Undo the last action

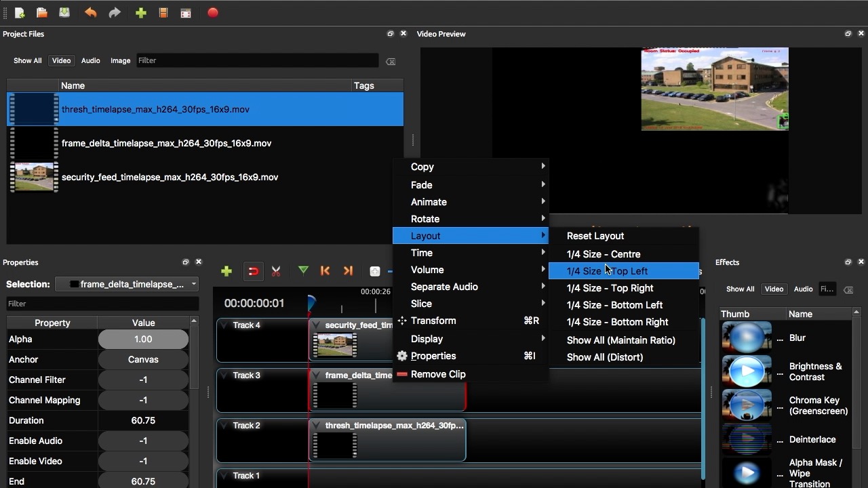click(x=90, y=12)
